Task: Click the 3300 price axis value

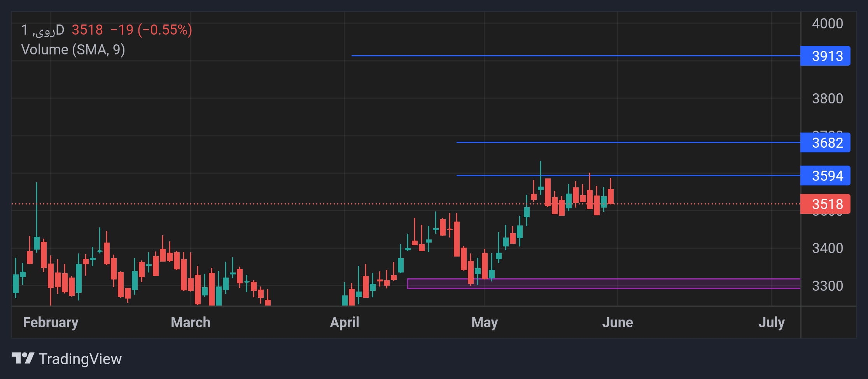Action: coord(828,286)
